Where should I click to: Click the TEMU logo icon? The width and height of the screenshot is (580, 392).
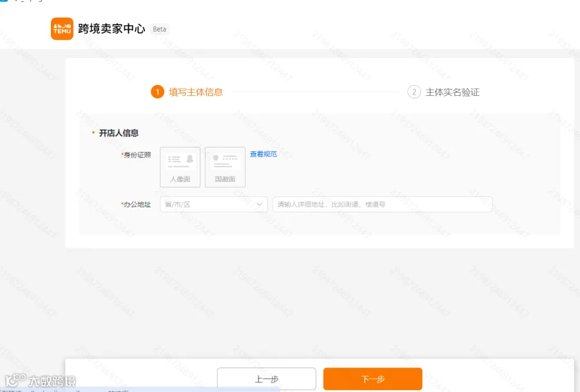point(62,28)
